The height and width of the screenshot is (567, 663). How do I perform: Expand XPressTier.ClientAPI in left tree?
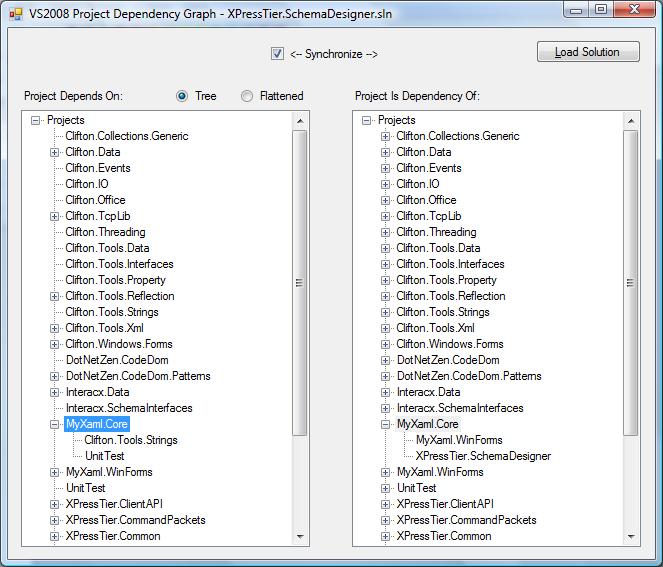pyautogui.click(x=55, y=504)
